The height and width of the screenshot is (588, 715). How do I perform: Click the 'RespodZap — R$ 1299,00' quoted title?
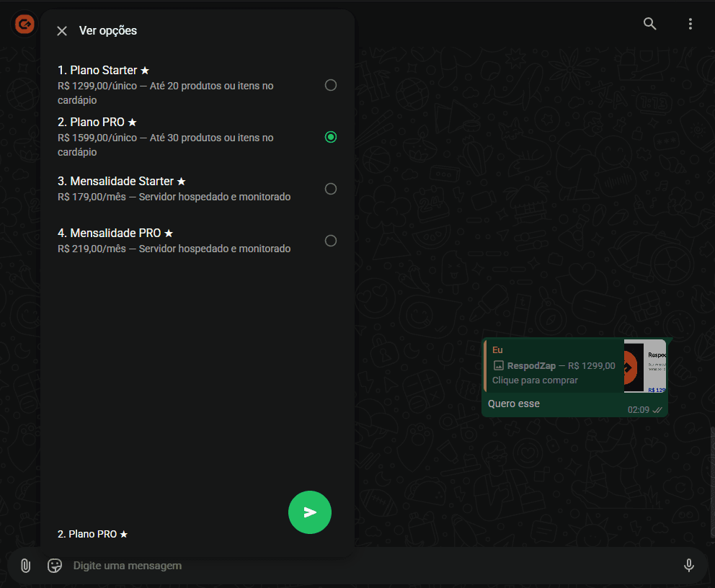pyautogui.click(x=561, y=365)
